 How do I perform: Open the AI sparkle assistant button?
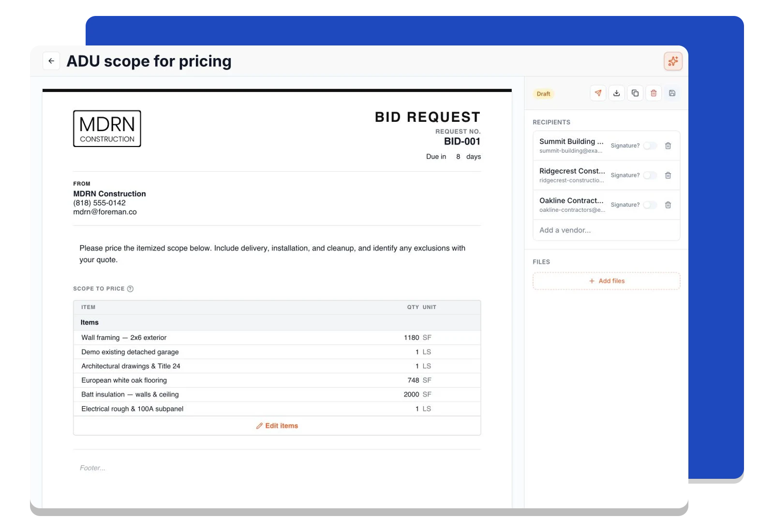pyautogui.click(x=673, y=61)
